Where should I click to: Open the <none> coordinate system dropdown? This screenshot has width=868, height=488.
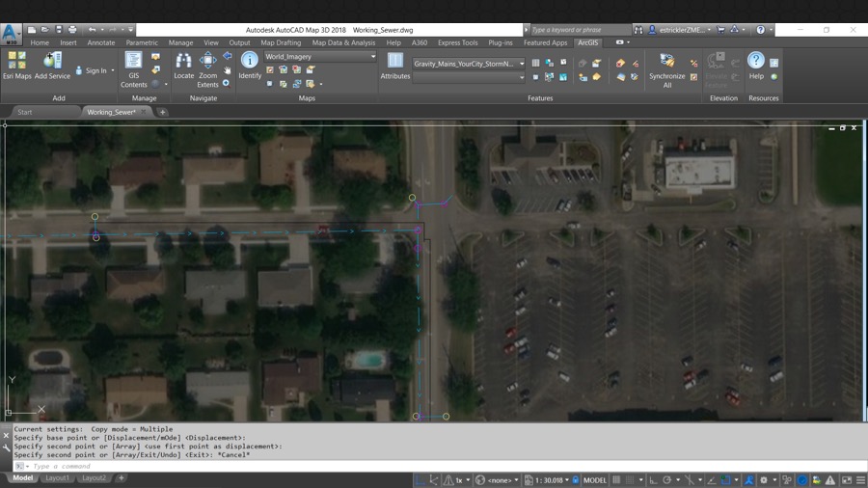(x=516, y=480)
